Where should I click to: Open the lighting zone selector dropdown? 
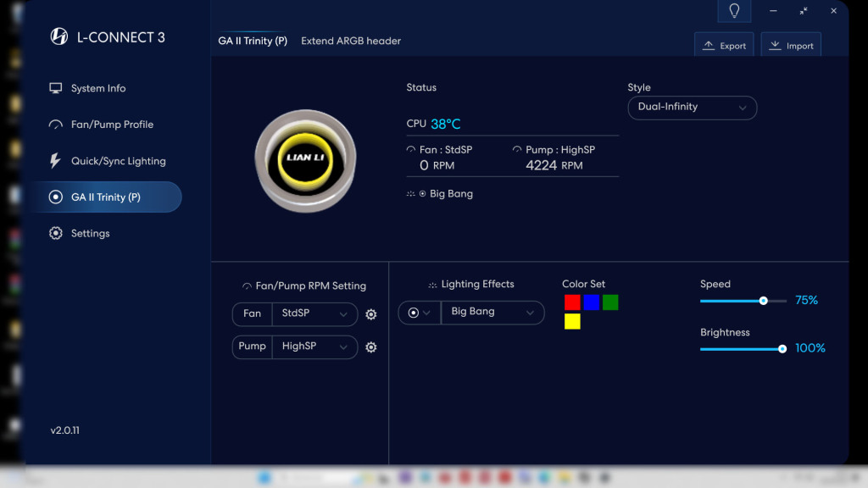pyautogui.click(x=420, y=312)
